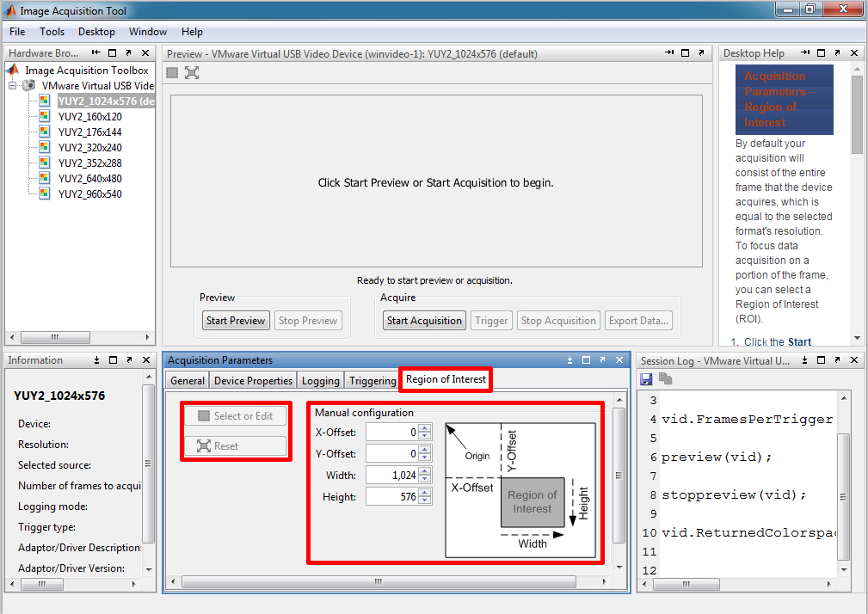Undock the Session Log panel

pyautogui.click(x=838, y=360)
